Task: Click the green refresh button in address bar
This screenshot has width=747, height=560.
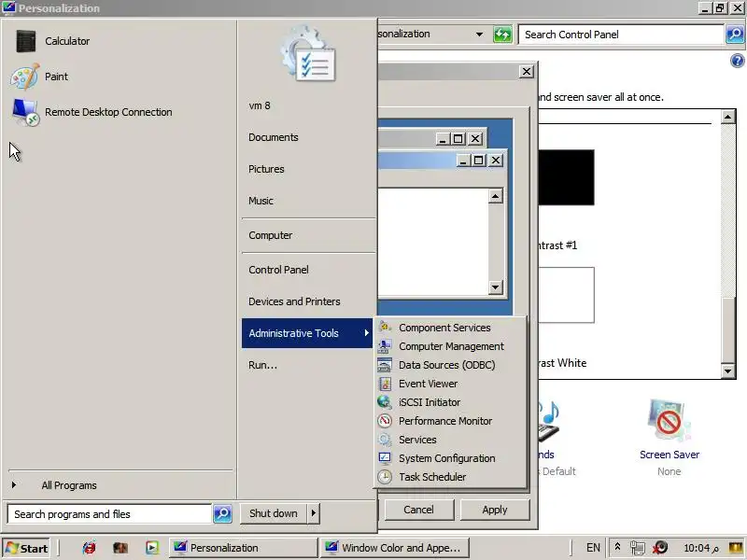Action: (x=502, y=35)
